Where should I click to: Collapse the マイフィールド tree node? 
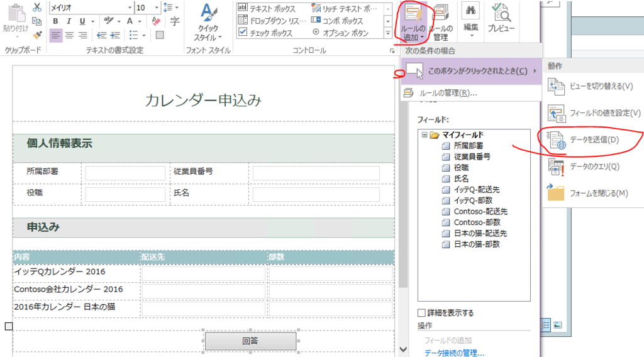425,135
